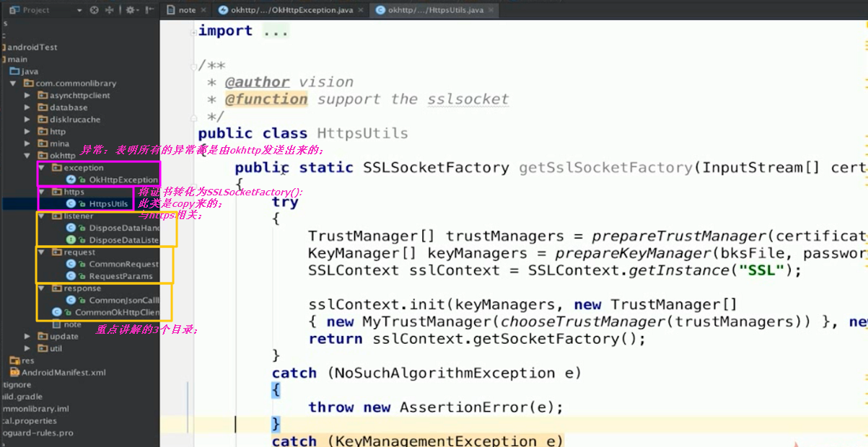Close the note tab
The image size is (868, 447).
[203, 10]
